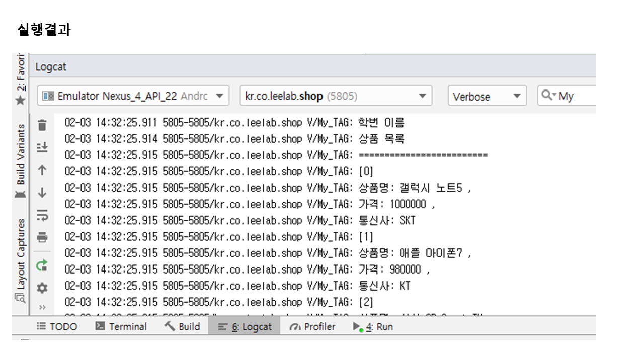Switch to the TODO tab
The width and height of the screenshot is (644, 362).
click(57, 327)
